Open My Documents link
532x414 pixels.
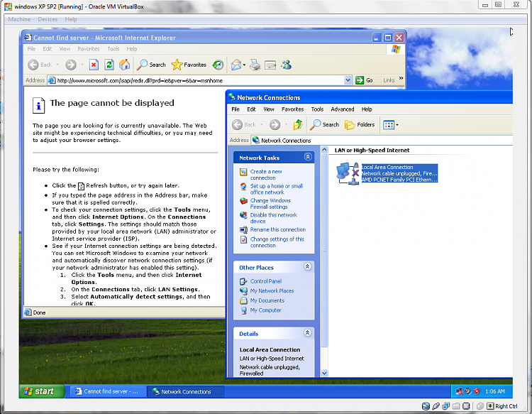(267, 300)
